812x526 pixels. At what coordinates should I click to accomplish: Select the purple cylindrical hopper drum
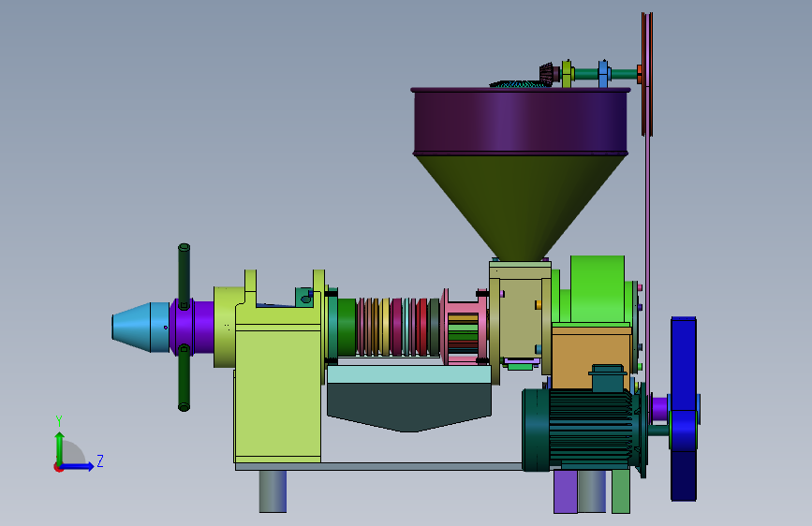(x=521, y=121)
